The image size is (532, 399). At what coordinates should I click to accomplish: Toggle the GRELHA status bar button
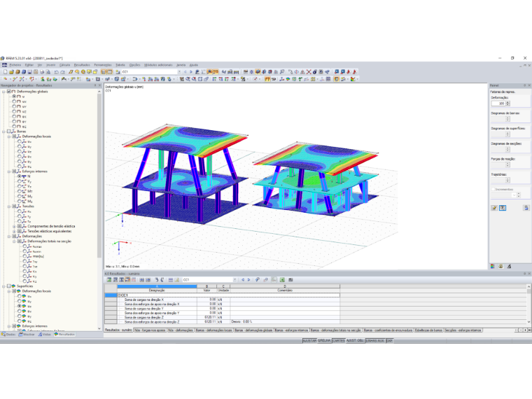pos(324,341)
